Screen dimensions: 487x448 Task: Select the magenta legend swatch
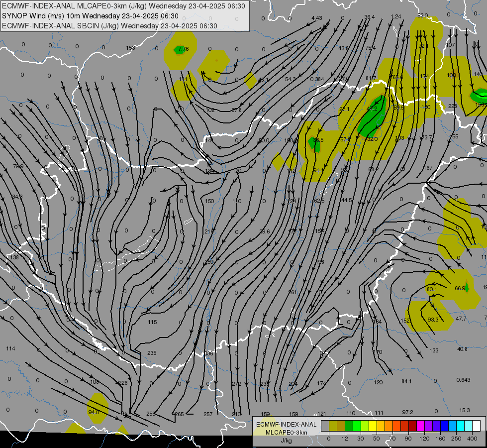420,426
